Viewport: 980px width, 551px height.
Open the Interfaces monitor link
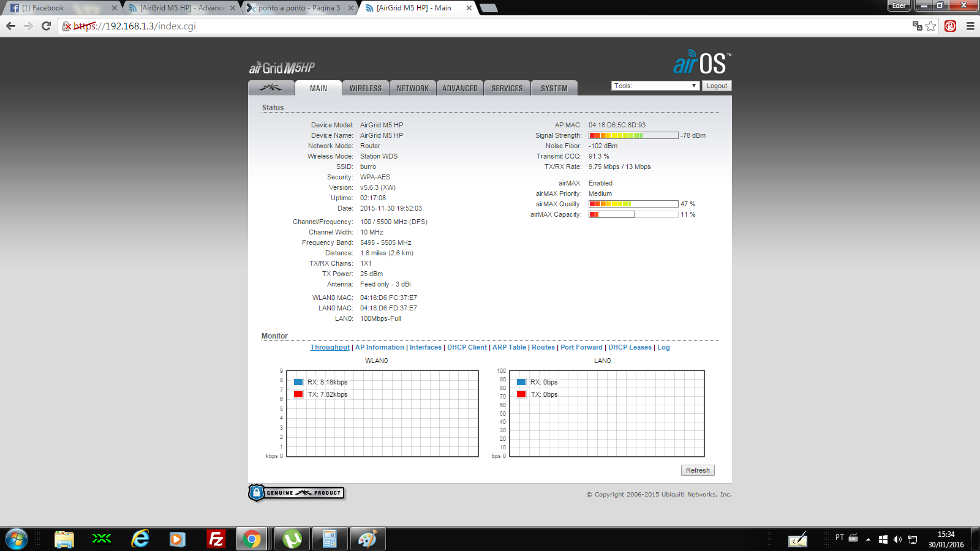click(x=426, y=347)
